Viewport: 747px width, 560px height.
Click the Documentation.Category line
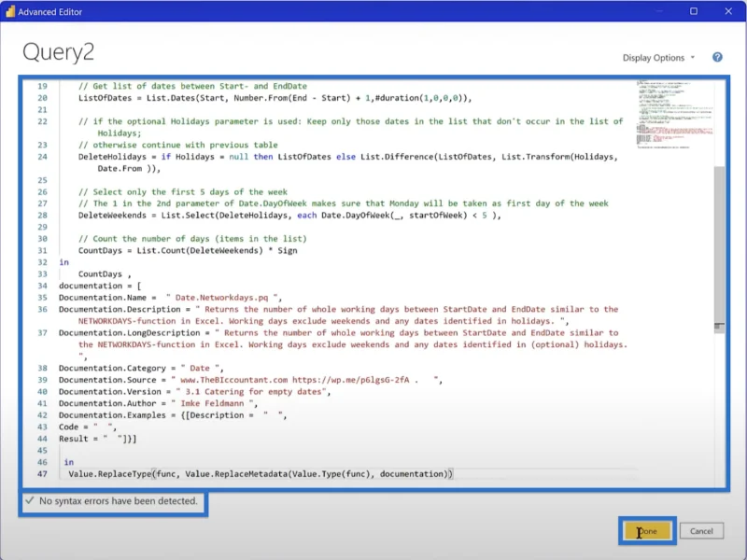(x=141, y=368)
